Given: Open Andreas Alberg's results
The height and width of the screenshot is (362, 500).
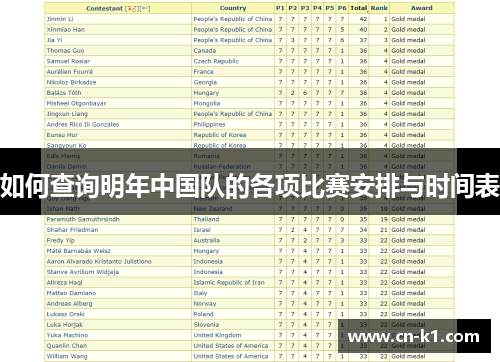Looking at the screenshot, I should pyautogui.click(x=69, y=304).
